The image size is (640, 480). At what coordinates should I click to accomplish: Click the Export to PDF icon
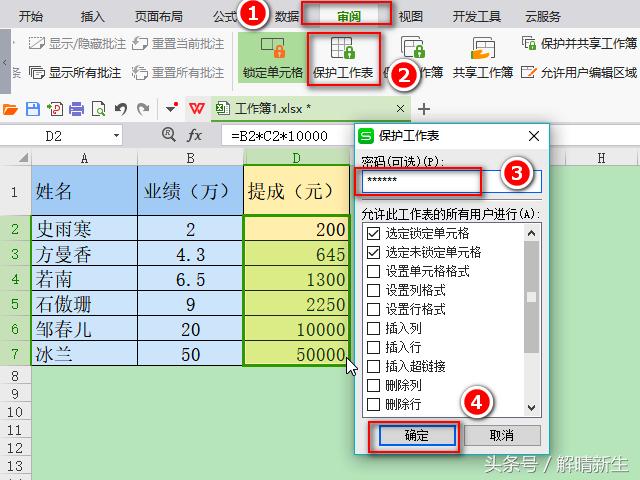click(55, 109)
